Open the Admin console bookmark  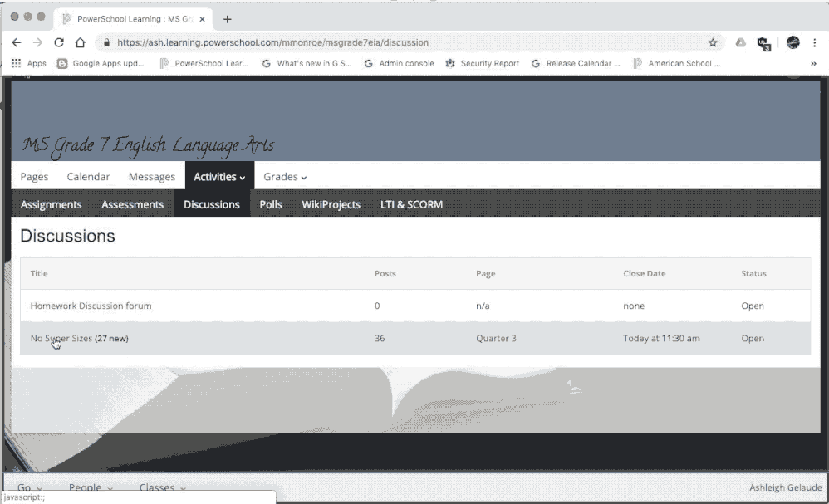[x=400, y=63]
